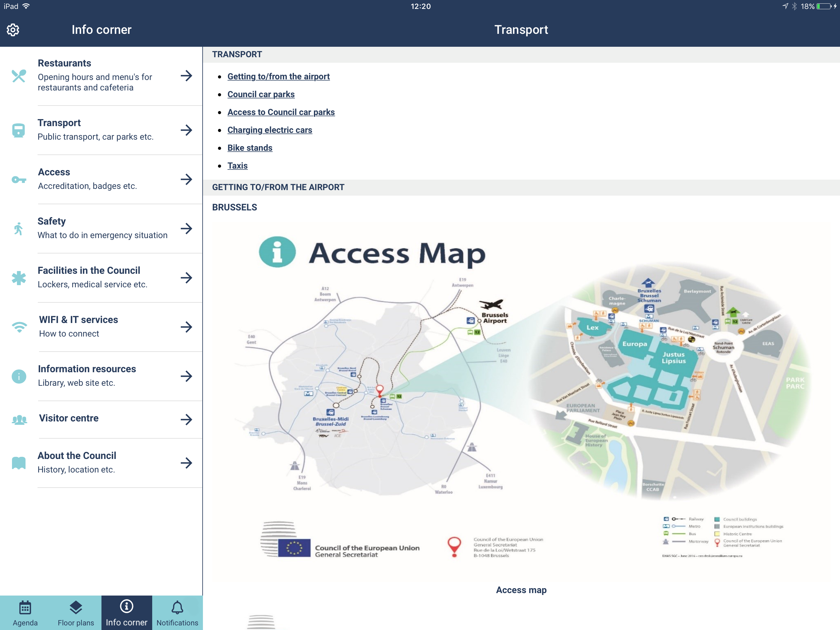Tap the Brussels Airport plane icon on map
The image size is (840, 630).
pos(491,304)
